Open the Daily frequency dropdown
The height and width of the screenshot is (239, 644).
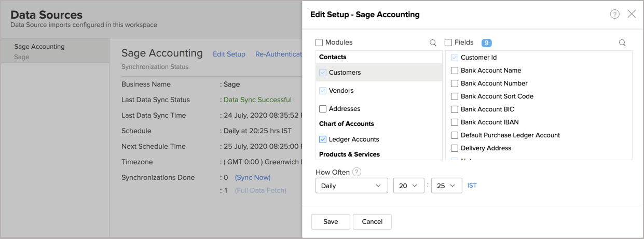(352, 186)
